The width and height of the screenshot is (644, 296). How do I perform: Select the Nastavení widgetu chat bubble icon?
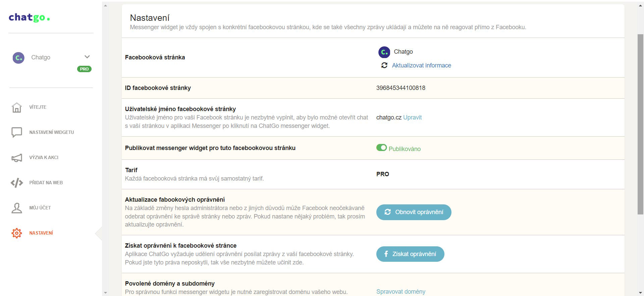(x=17, y=132)
